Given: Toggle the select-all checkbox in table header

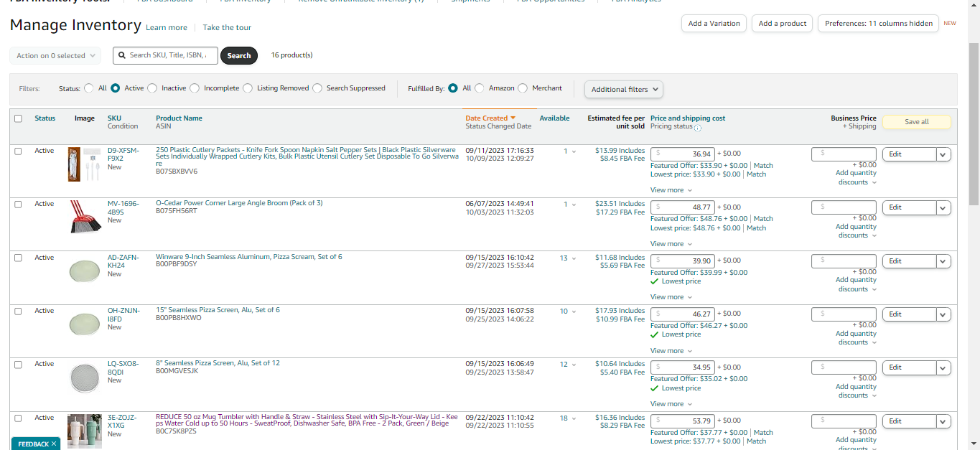Looking at the screenshot, I should [18, 118].
